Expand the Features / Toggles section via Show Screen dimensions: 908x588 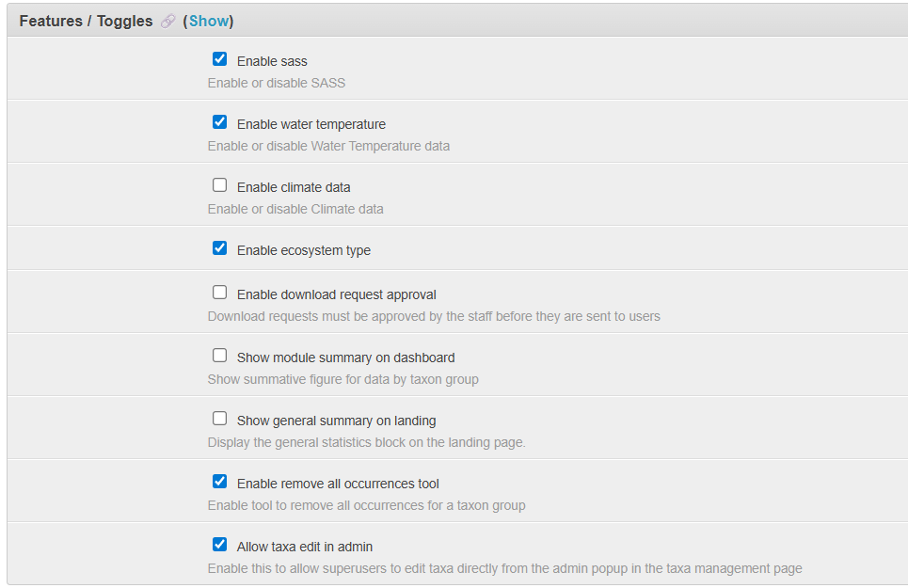[208, 21]
